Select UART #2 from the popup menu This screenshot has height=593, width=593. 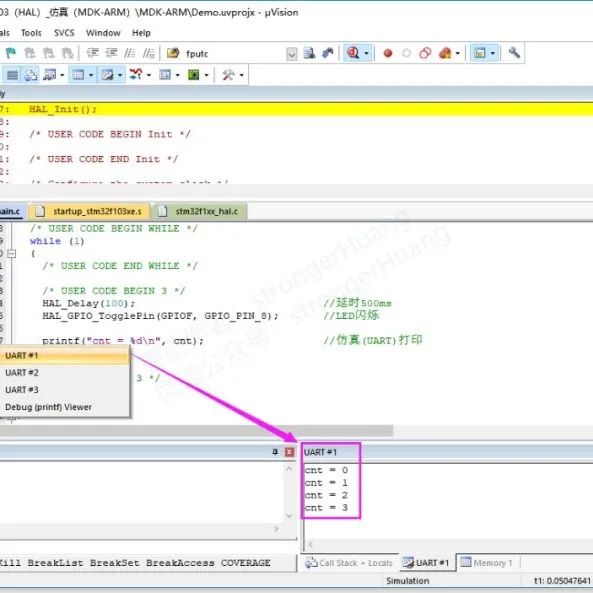click(x=64, y=373)
